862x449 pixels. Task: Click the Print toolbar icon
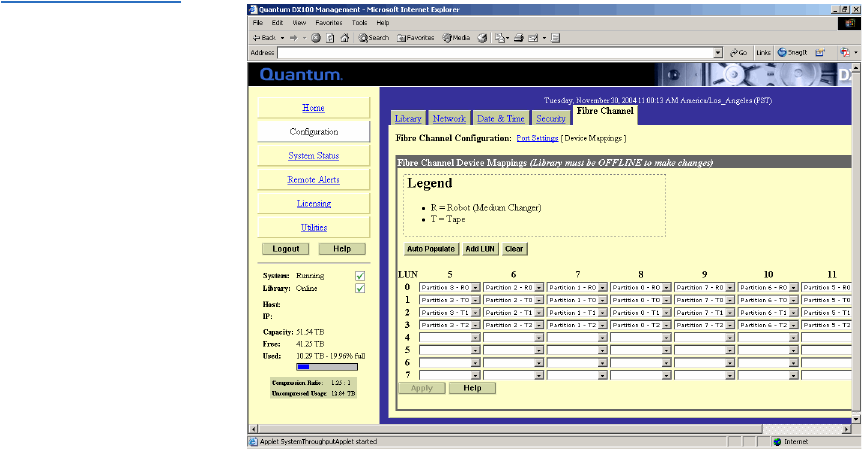(x=518, y=38)
